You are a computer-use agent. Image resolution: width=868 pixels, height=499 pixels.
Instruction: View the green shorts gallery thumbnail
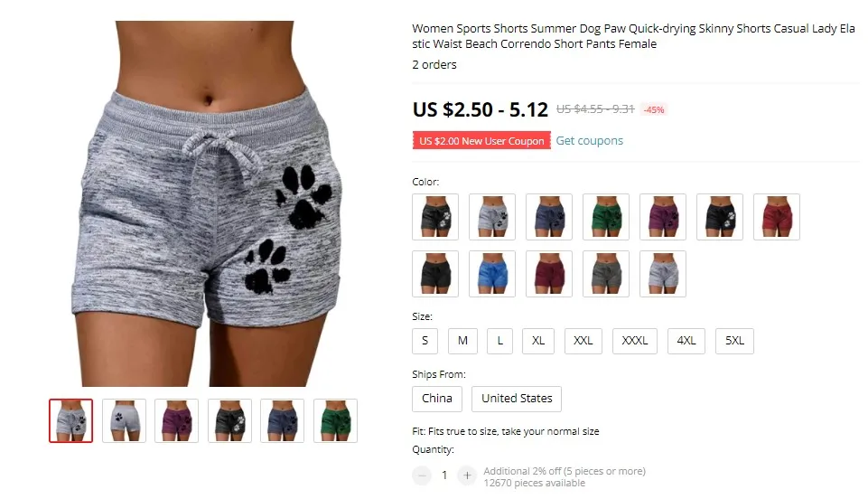point(335,421)
